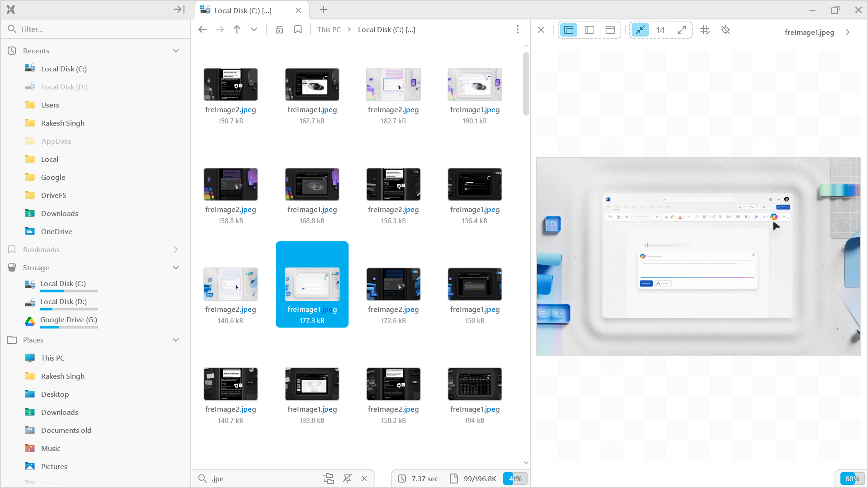Select the fit-to-window zoom mode
The height and width of the screenshot is (488, 868).
[x=640, y=30]
